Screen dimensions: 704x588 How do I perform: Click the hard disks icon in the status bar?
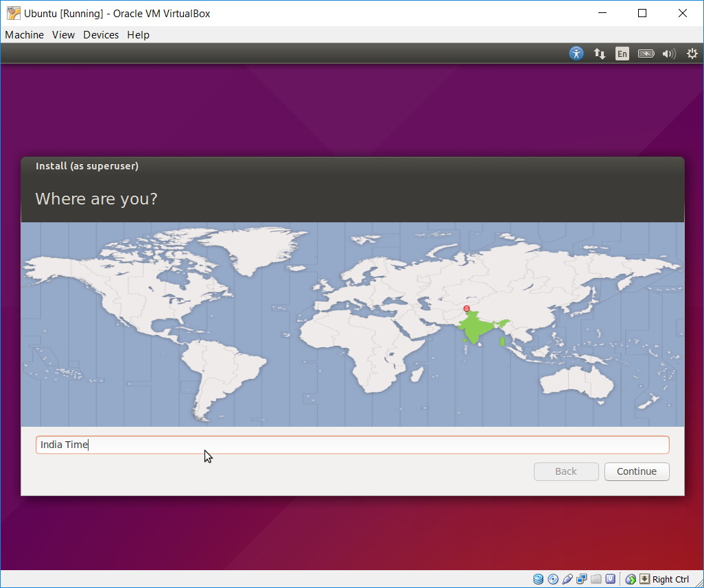[539, 578]
